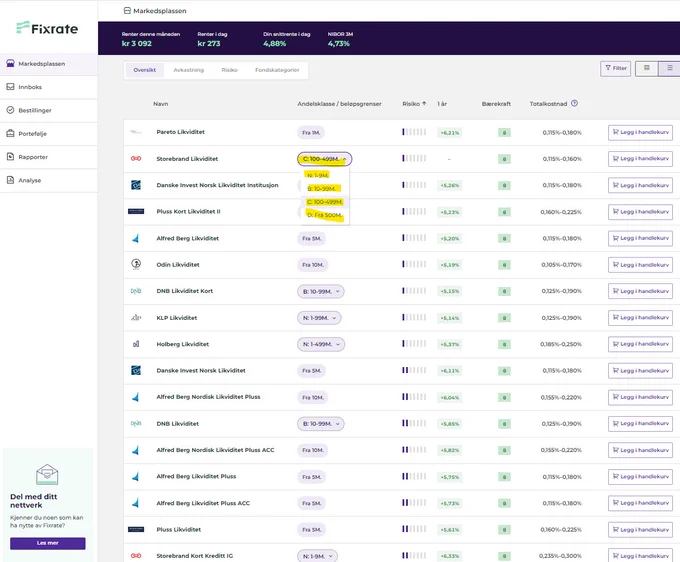Viewport: 680px width, 562px height.
Task: Click Markedsplassen breadcrumb icon at top
Action: pos(127,10)
